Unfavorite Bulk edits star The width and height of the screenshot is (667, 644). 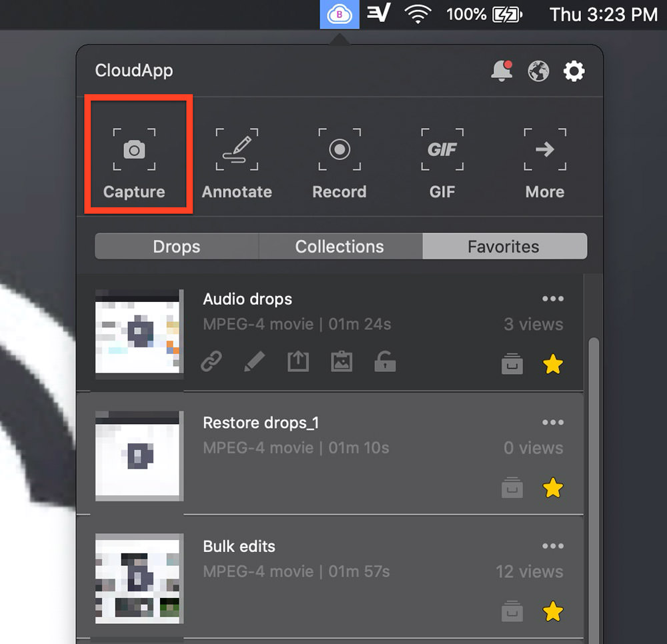[553, 611]
